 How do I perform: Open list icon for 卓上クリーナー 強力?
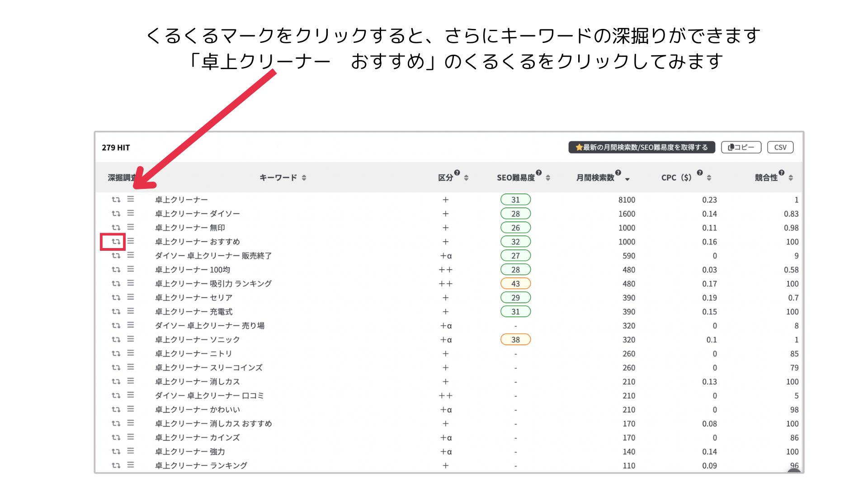point(131,451)
